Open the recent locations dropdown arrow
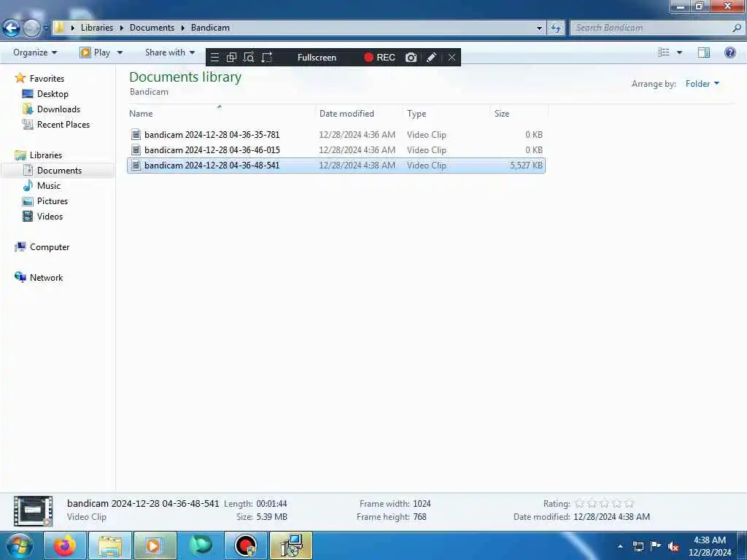Viewport: 747px width, 560px height. pos(46,28)
